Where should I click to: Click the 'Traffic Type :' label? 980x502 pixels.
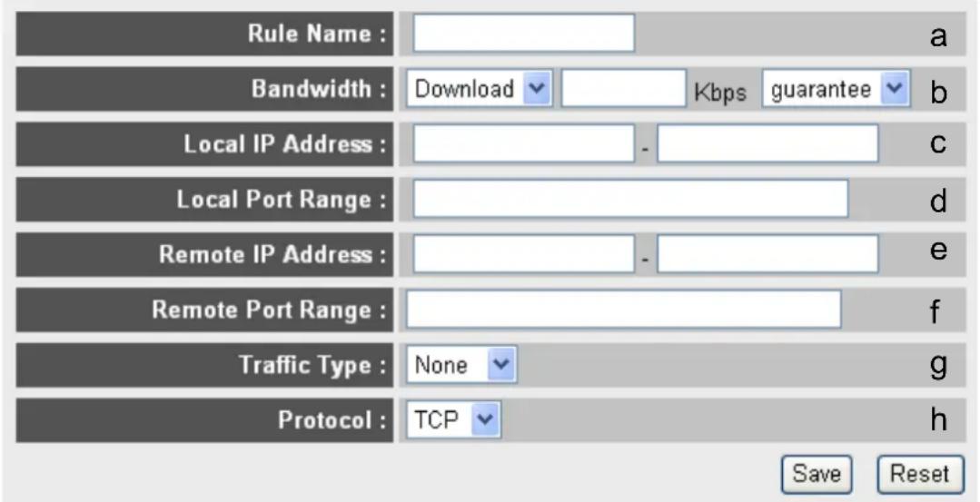point(313,365)
